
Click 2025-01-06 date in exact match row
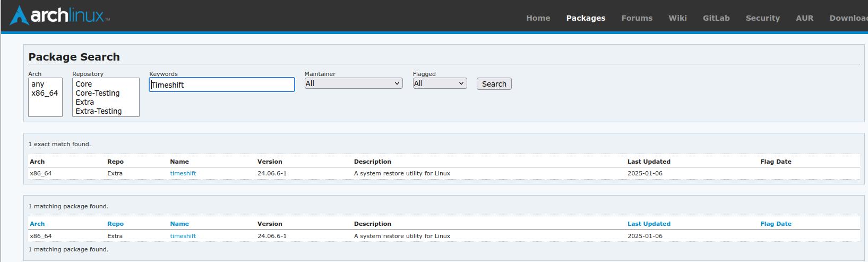coord(645,173)
